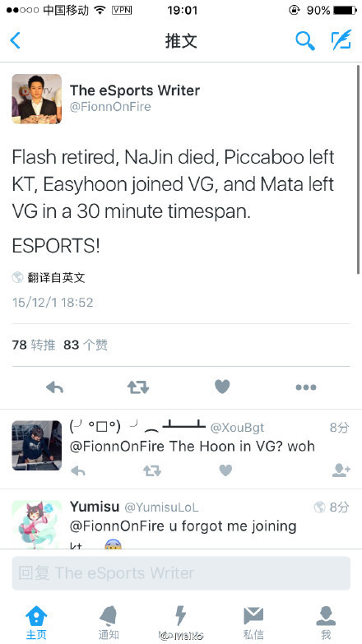This screenshot has width=362, height=644.
Task: Retweet the main FionnOnFire tweet
Action: [138, 387]
